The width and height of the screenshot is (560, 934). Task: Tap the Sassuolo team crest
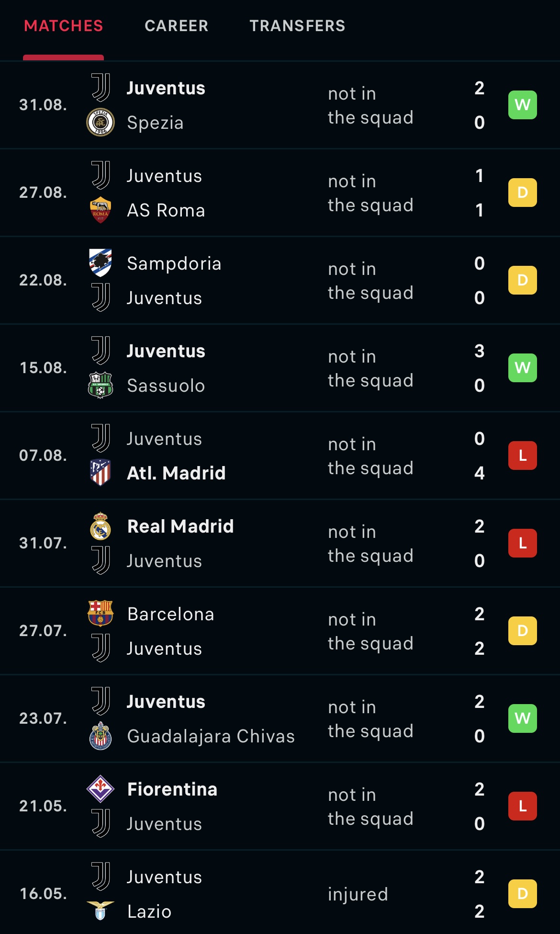pyautogui.click(x=101, y=385)
